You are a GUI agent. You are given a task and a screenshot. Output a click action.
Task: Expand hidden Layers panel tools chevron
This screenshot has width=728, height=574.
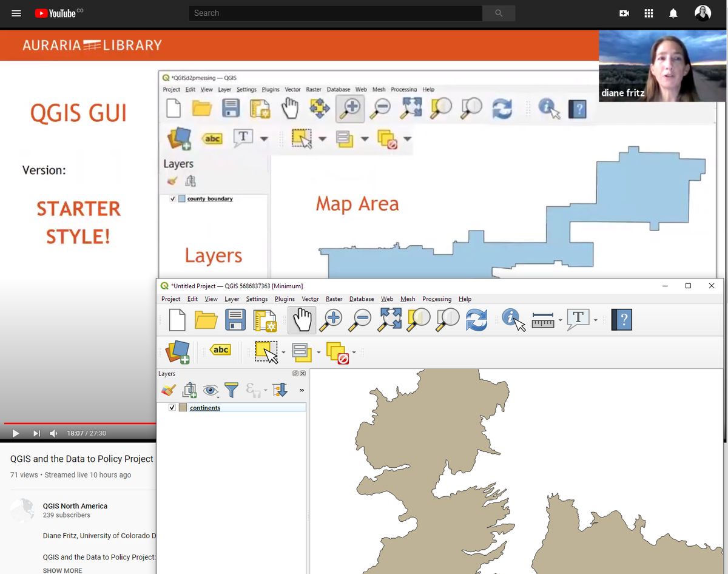pos(302,390)
